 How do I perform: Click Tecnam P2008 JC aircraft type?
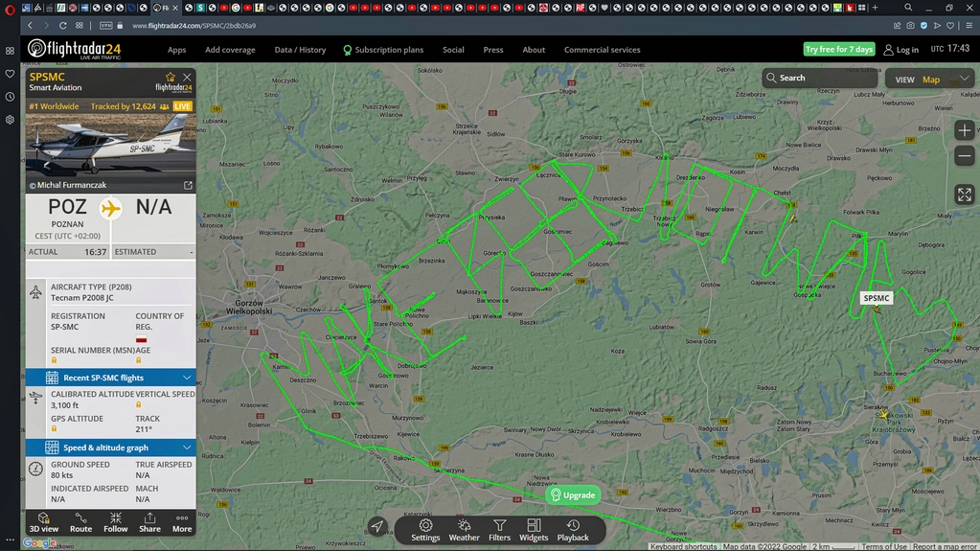[x=81, y=298]
